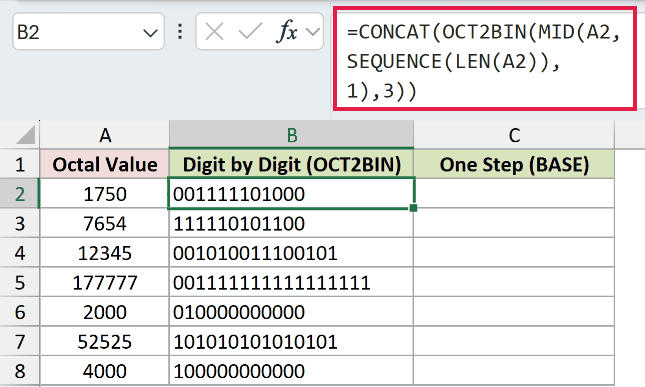Screen dimensions: 645x387
Task: Select cell with 001010011100101
Action: point(291,253)
